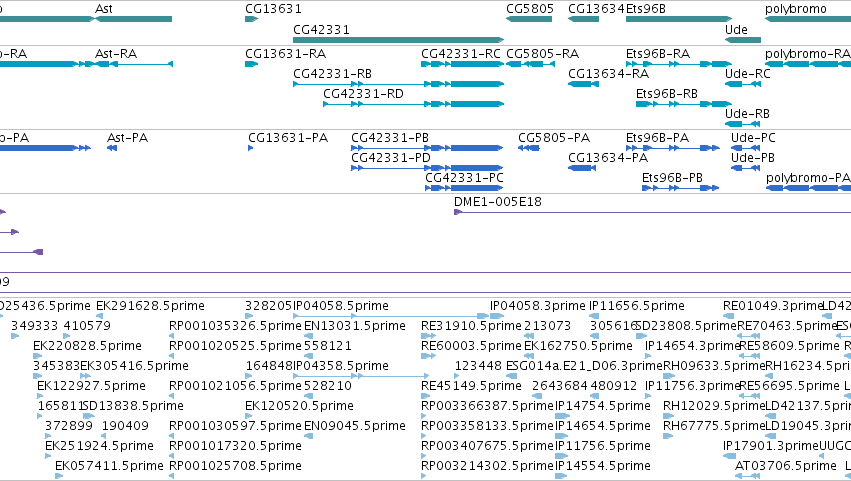The image size is (851, 481).
Task: Select the polybromo gene label
Action: [x=796, y=9]
